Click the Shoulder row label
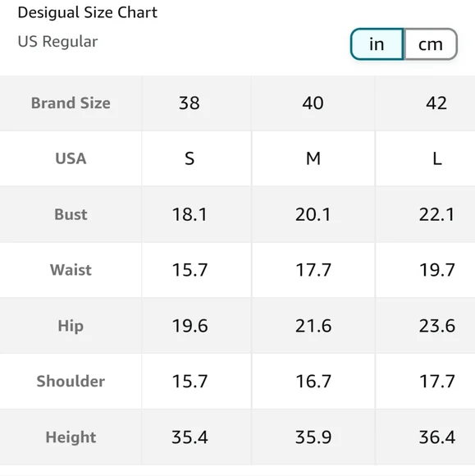Screen dimensions: 475x476 71,382
